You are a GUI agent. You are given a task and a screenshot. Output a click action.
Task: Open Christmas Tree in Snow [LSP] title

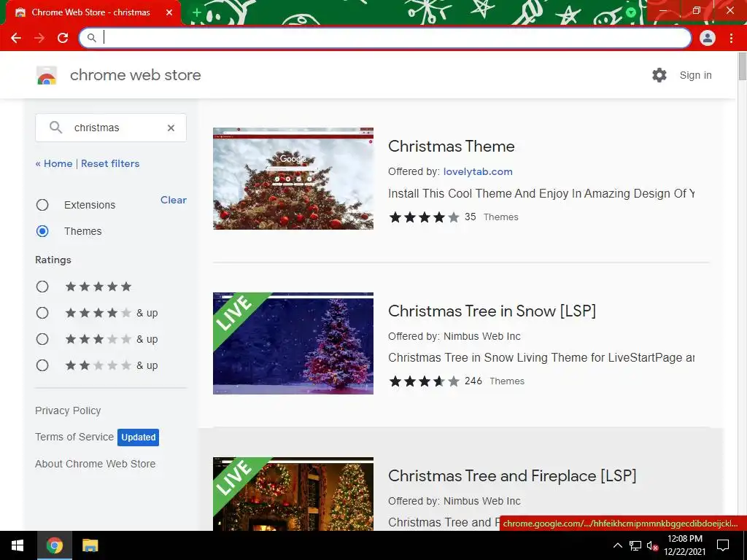tap(492, 311)
